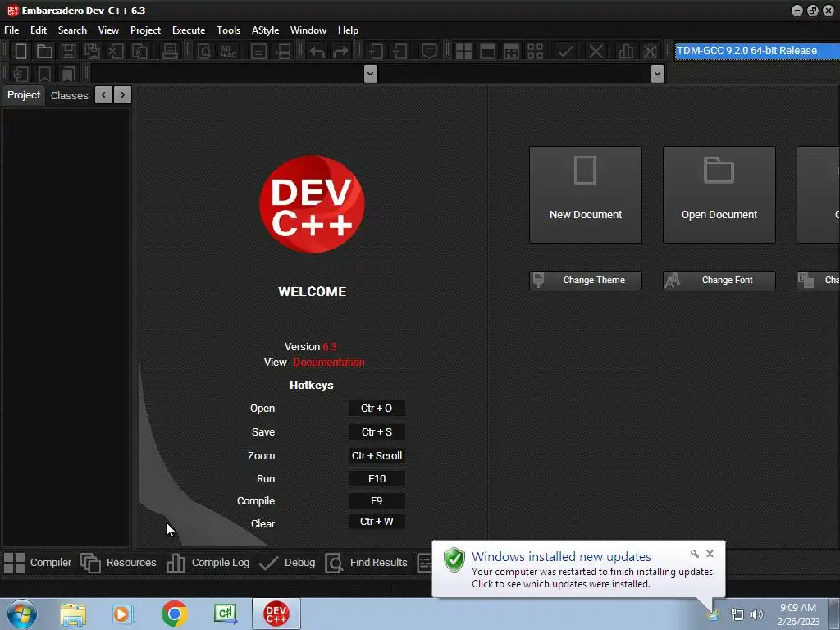Image resolution: width=840 pixels, height=630 pixels.
Task: Click the left tab scroll arrow
Action: point(103,95)
